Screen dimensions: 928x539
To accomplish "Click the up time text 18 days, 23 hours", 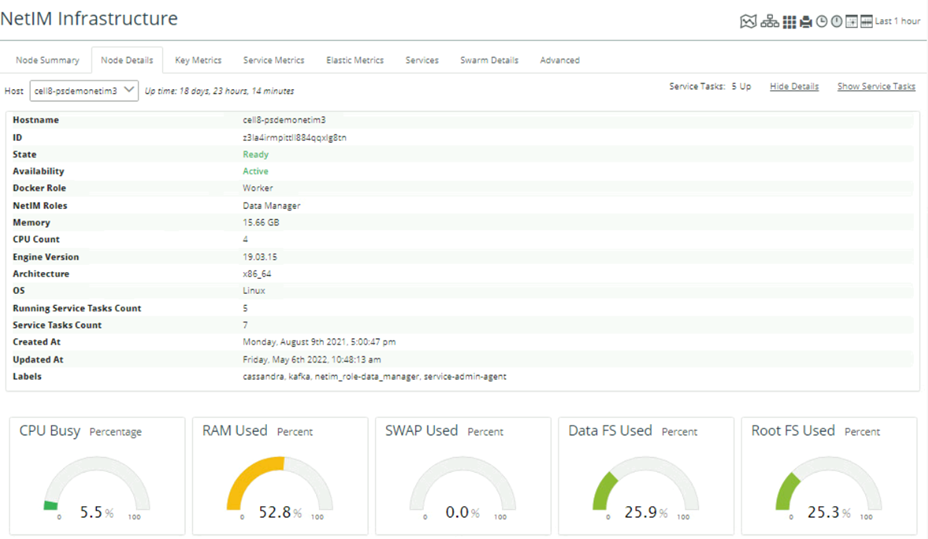I will click(x=219, y=91).
